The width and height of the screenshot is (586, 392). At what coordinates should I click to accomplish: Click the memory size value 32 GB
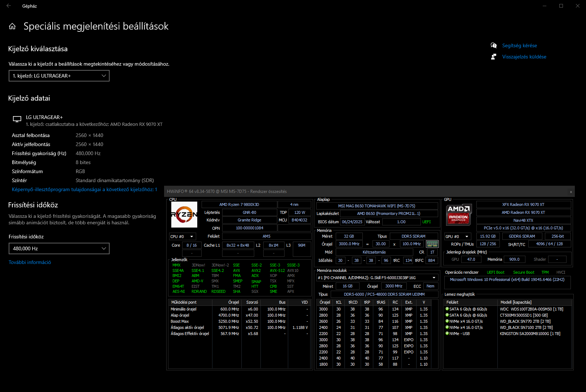349,236
